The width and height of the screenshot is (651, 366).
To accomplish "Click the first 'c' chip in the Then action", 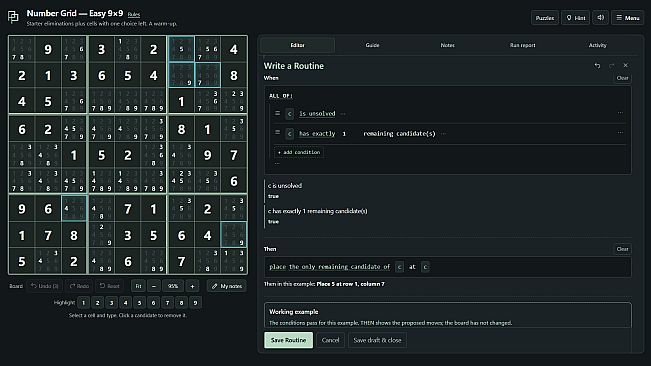I will [x=399, y=267].
